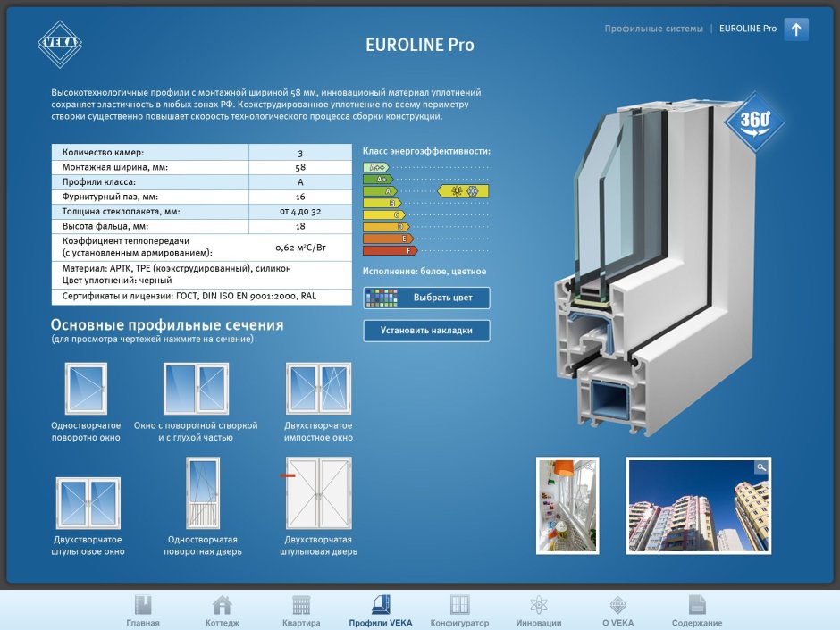Click the EUROLINE Pro heading

tap(420, 45)
